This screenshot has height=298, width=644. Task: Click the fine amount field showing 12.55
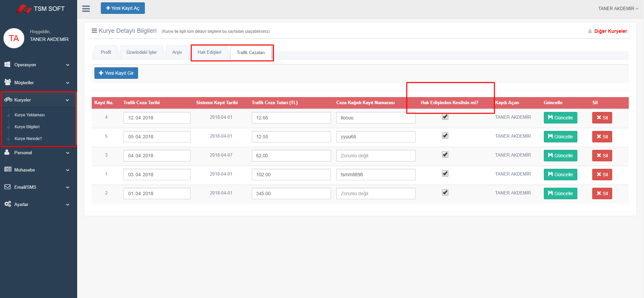[291, 137]
